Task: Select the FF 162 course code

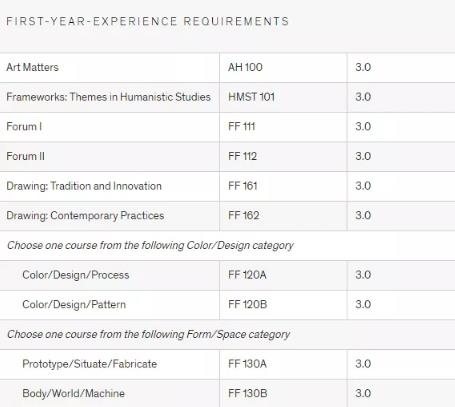Action: click(244, 216)
